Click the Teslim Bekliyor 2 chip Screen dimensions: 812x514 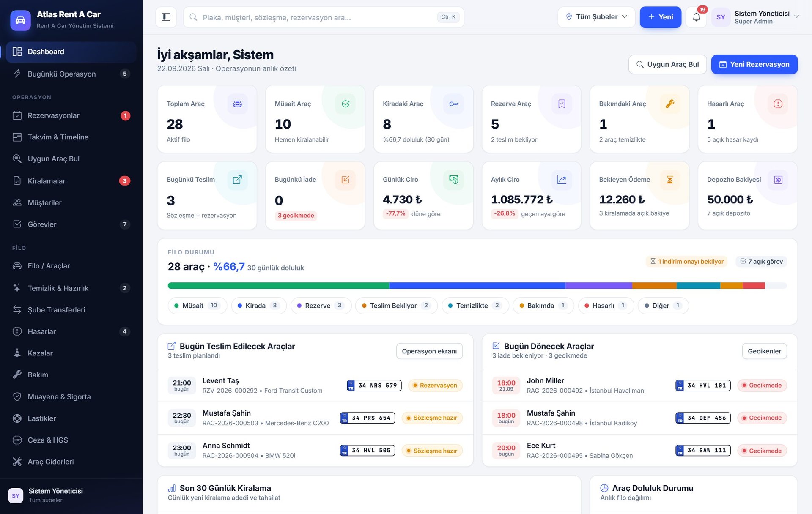coord(396,306)
